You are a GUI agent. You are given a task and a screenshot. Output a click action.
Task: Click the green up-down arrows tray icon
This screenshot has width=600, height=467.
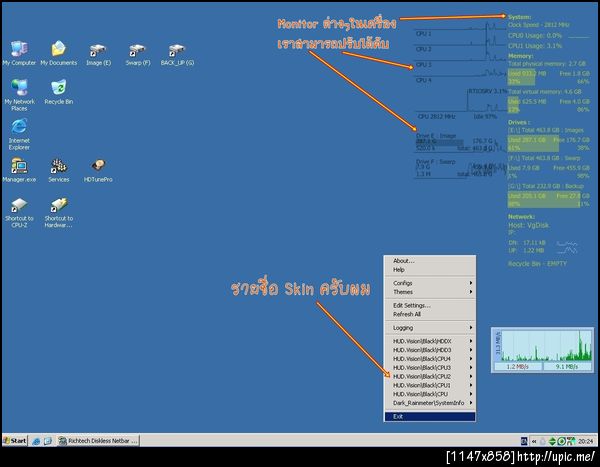click(552, 441)
